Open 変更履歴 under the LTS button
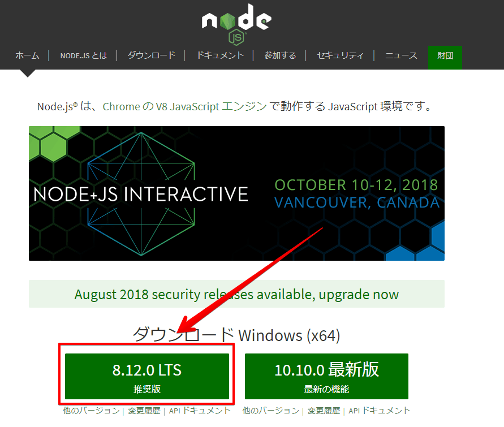The width and height of the screenshot is (504, 427). [144, 411]
